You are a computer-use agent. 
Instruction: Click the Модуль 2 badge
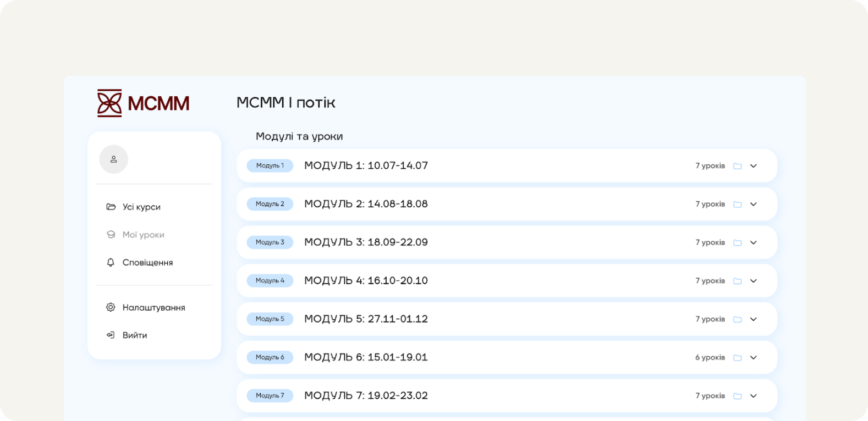coord(270,203)
